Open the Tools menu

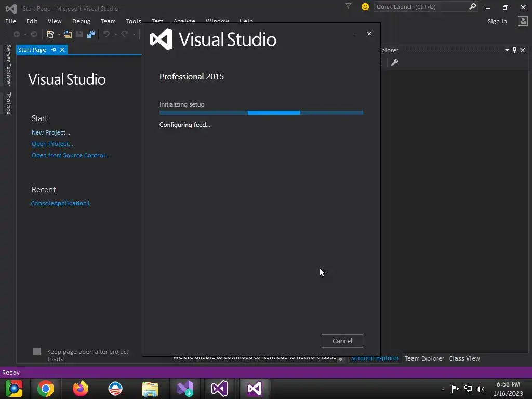pyautogui.click(x=134, y=21)
